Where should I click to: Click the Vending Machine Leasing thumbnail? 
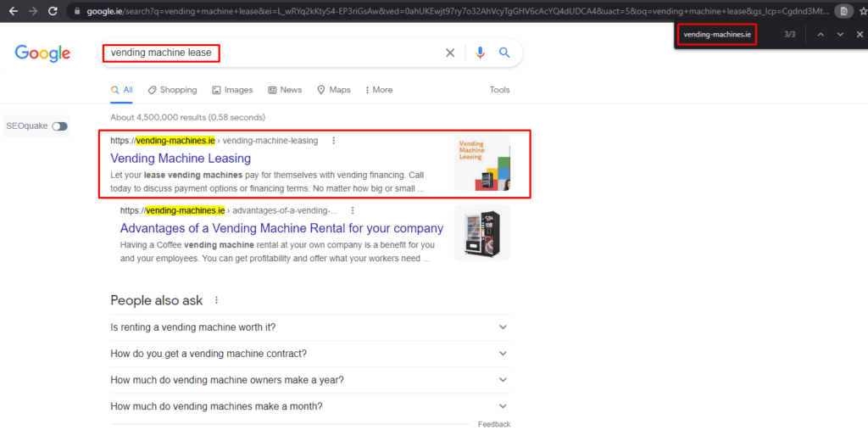[482, 163]
